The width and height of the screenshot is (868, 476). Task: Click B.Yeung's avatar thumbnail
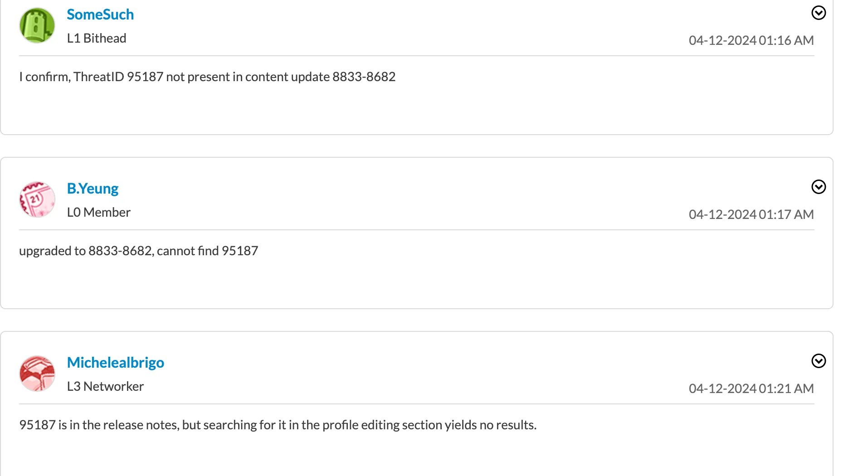click(x=37, y=199)
